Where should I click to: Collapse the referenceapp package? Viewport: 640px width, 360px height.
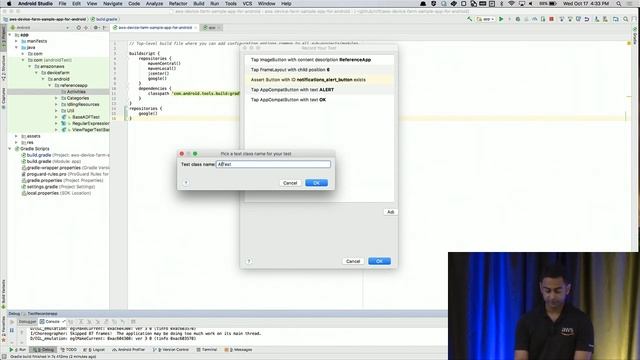pos(50,85)
